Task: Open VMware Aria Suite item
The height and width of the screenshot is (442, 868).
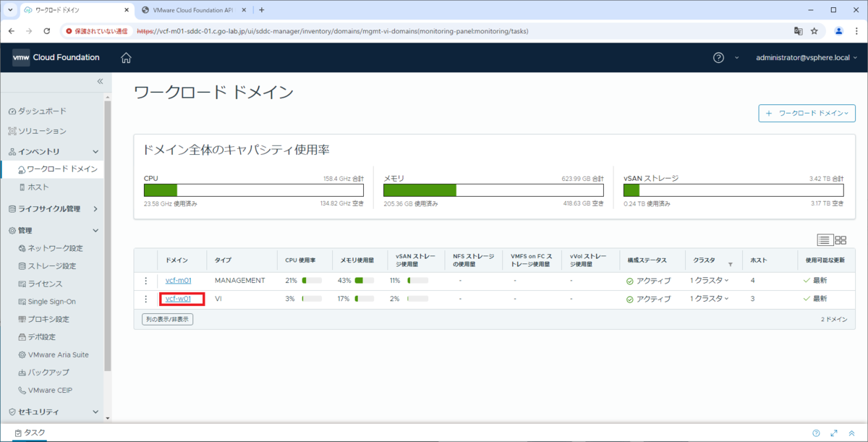Action: [53, 354]
